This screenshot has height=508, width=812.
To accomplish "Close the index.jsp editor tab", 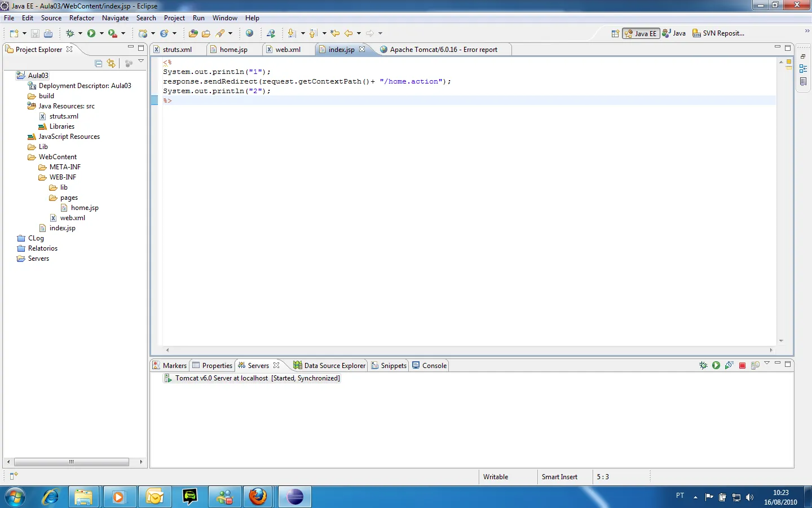I will coord(362,49).
